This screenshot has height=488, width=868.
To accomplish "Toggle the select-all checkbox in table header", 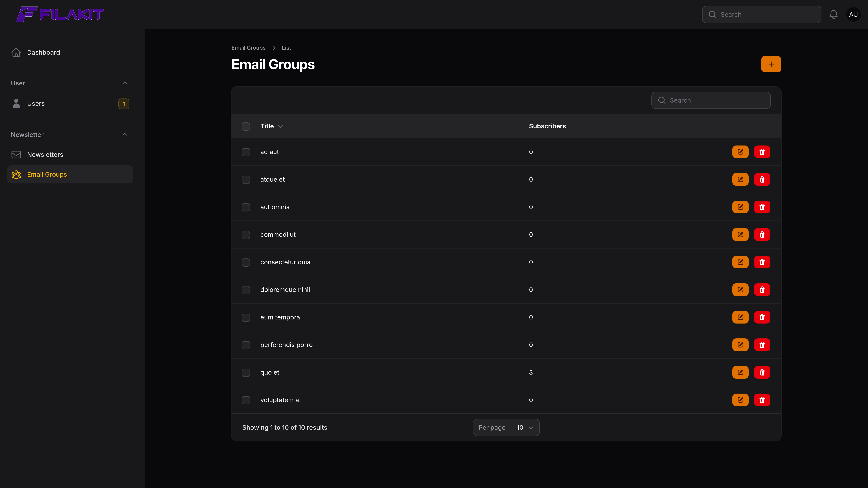I will pyautogui.click(x=246, y=126).
